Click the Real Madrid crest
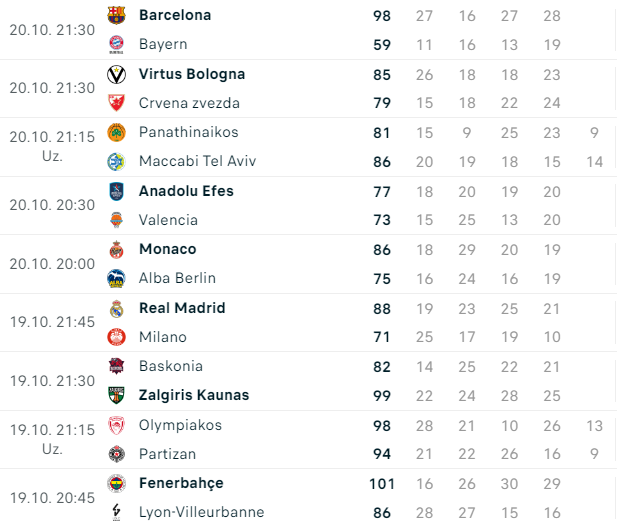 point(116,309)
